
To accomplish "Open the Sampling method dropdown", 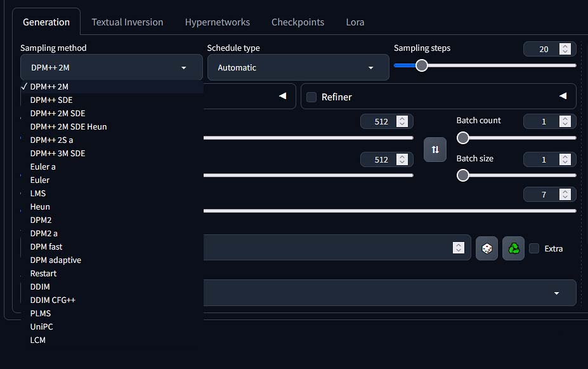I will point(112,67).
